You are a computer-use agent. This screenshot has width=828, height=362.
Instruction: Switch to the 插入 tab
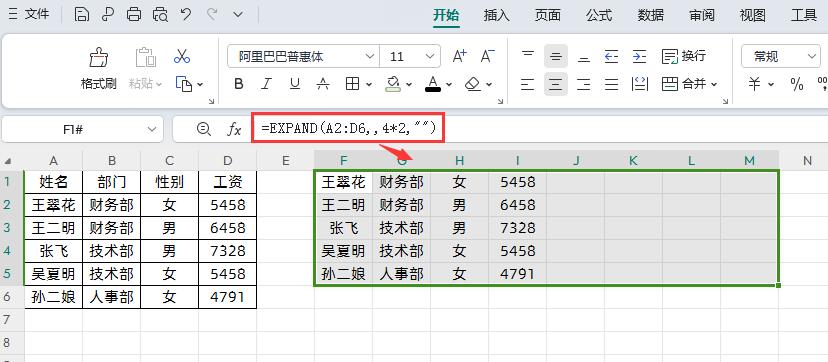[496, 15]
